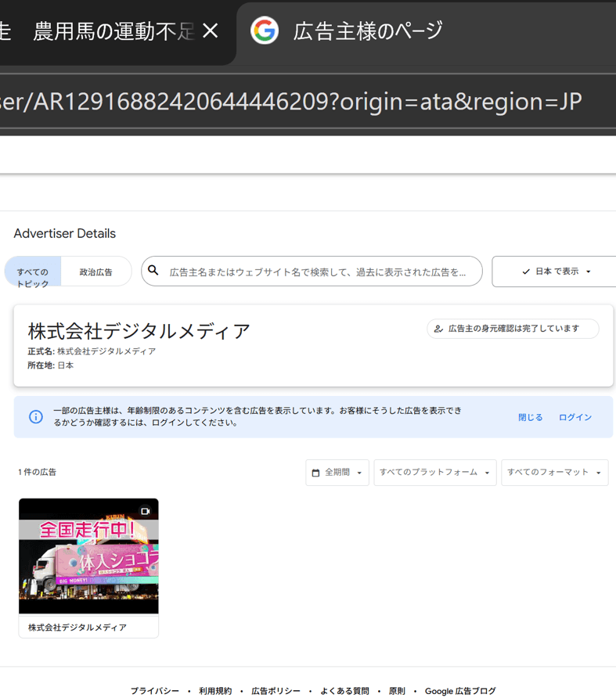Screen dimensions: 616x698
Task: Dismiss notice with 閉じる
Action: (530, 417)
